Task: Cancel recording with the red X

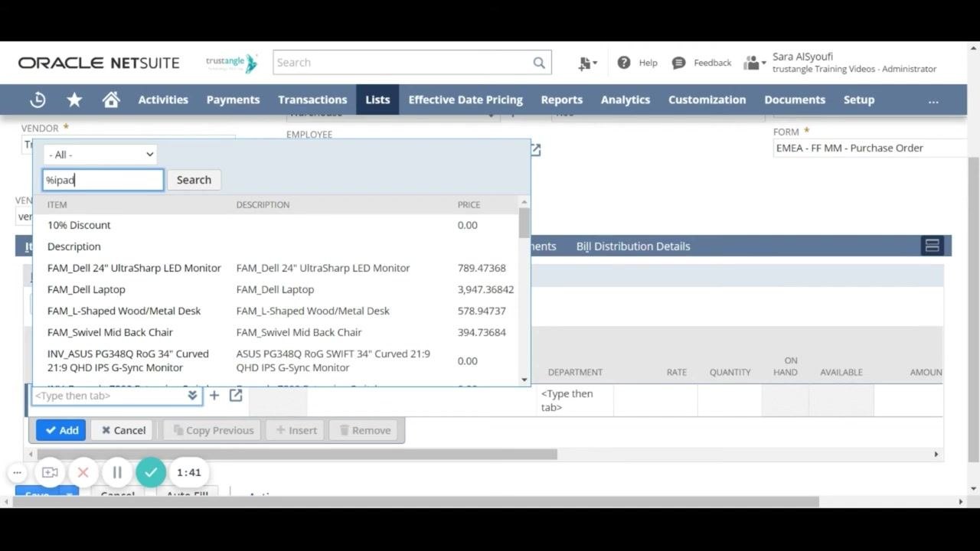Action: [83, 472]
